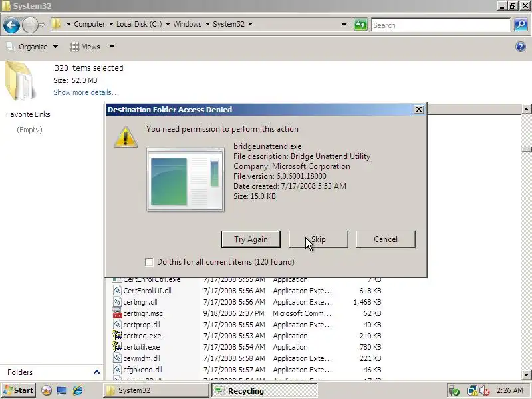This screenshot has height=399, width=532.
Task: Click the Show Desktop quick launch icon
Action: [x=62, y=390]
